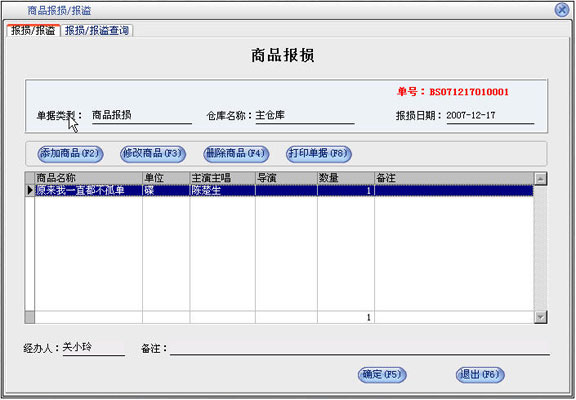Click the 备注 input line at bottom

tap(360, 348)
